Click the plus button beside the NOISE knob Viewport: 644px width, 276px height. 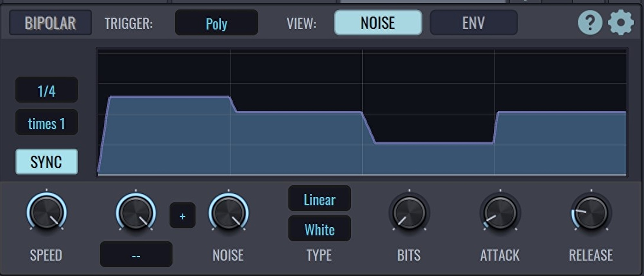tap(182, 216)
